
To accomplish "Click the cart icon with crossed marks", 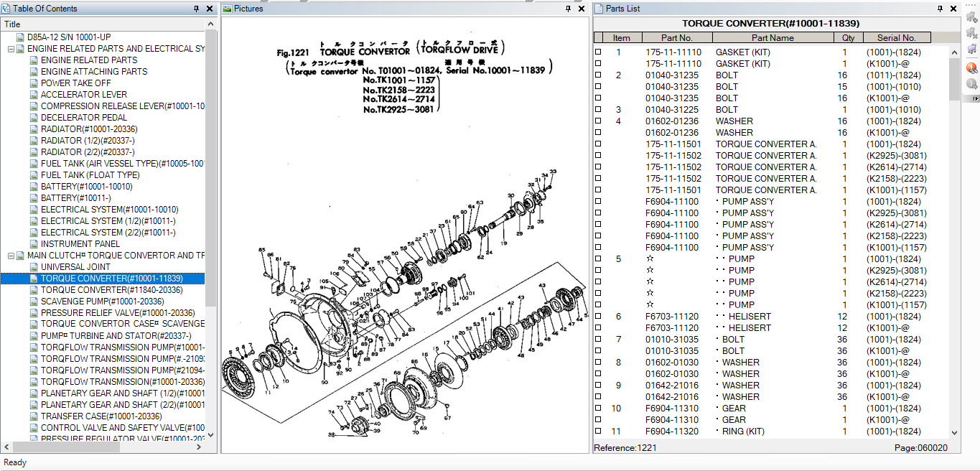I will 972,34.
